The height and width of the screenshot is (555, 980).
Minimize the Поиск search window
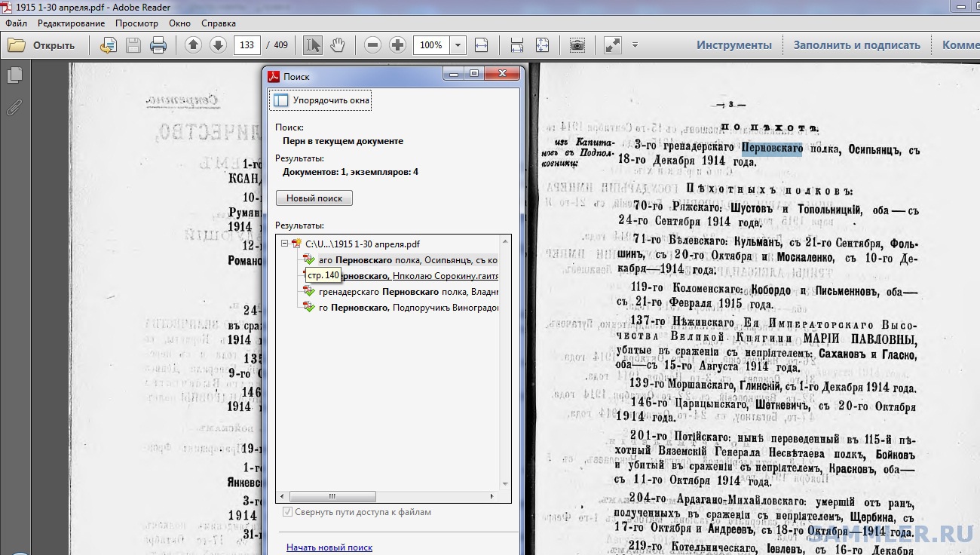(x=452, y=74)
